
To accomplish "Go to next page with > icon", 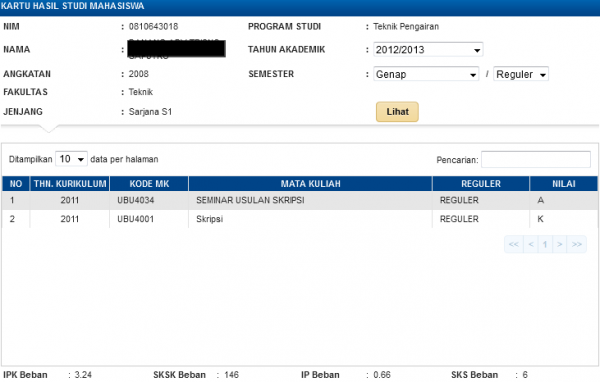I will pyautogui.click(x=559, y=244).
